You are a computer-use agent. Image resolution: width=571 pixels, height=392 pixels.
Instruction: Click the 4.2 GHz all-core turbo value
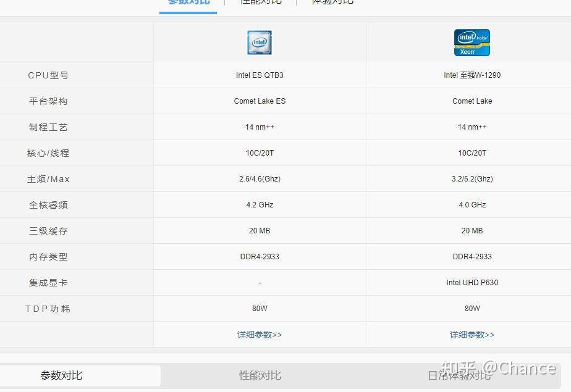click(260, 205)
